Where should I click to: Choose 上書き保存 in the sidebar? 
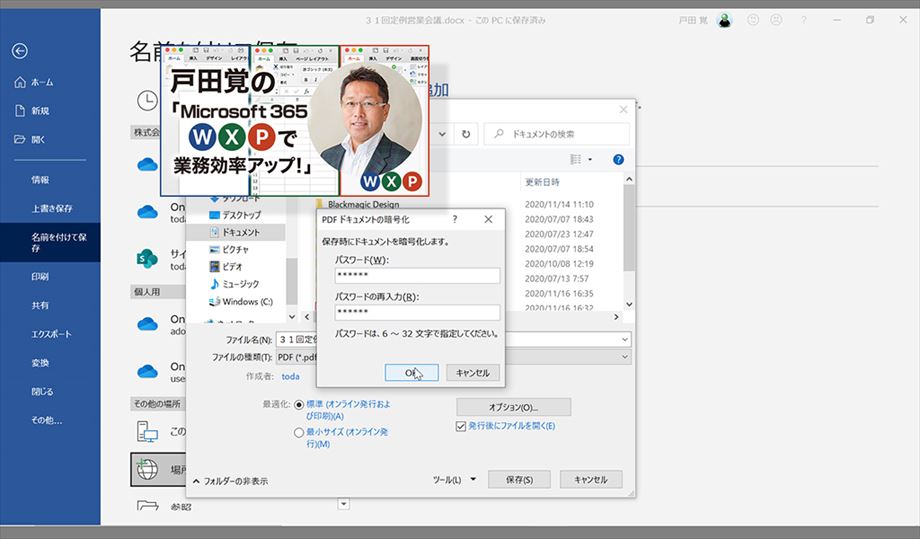(52, 208)
